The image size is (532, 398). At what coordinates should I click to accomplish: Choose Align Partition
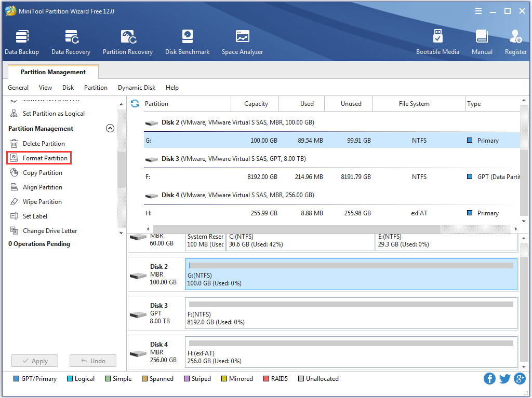[36, 187]
